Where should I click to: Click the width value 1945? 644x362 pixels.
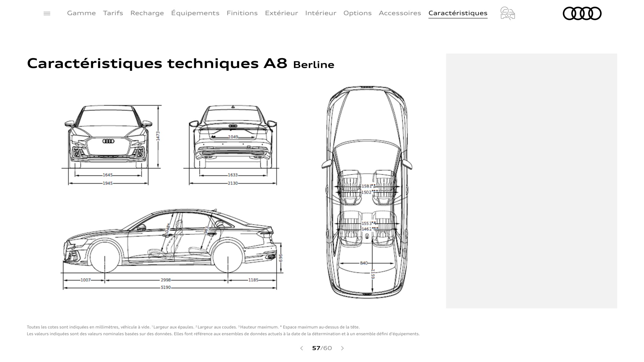pyautogui.click(x=107, y=183)
